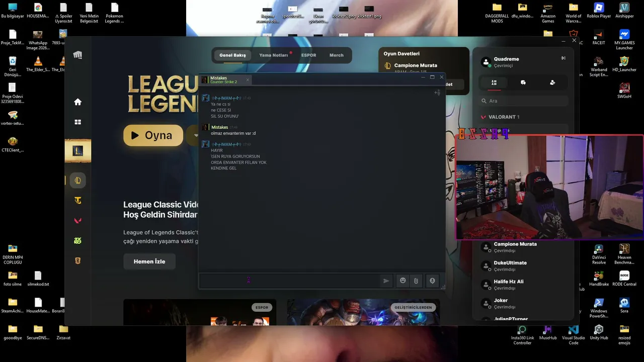Select the MY.GAMES Launcher desktop icon
644x362 pixels.
click(624, 40)
